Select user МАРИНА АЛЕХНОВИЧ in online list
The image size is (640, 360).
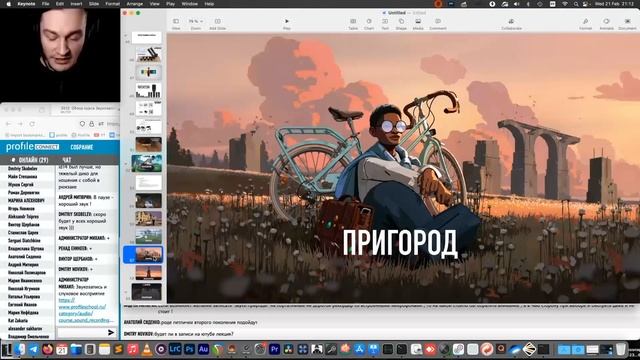(27, 200)
